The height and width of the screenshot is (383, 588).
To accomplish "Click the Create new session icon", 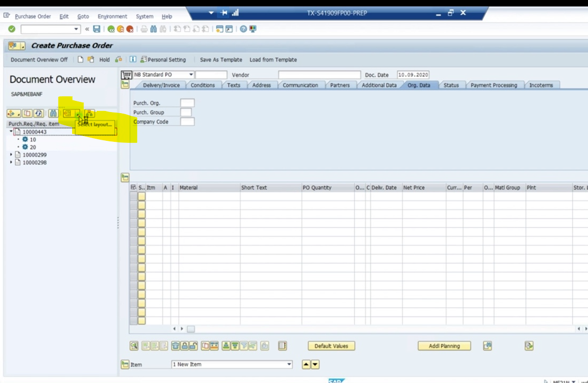I will 220,29.
